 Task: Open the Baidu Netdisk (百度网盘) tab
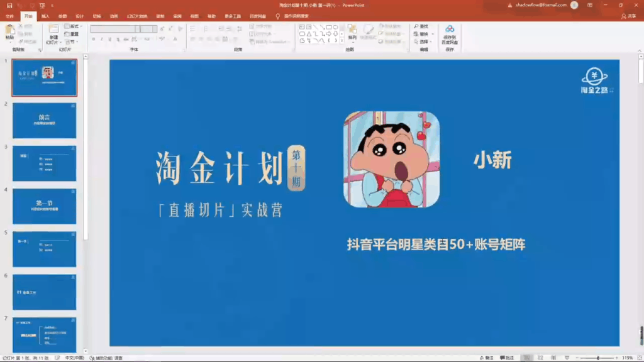(258, 16)
